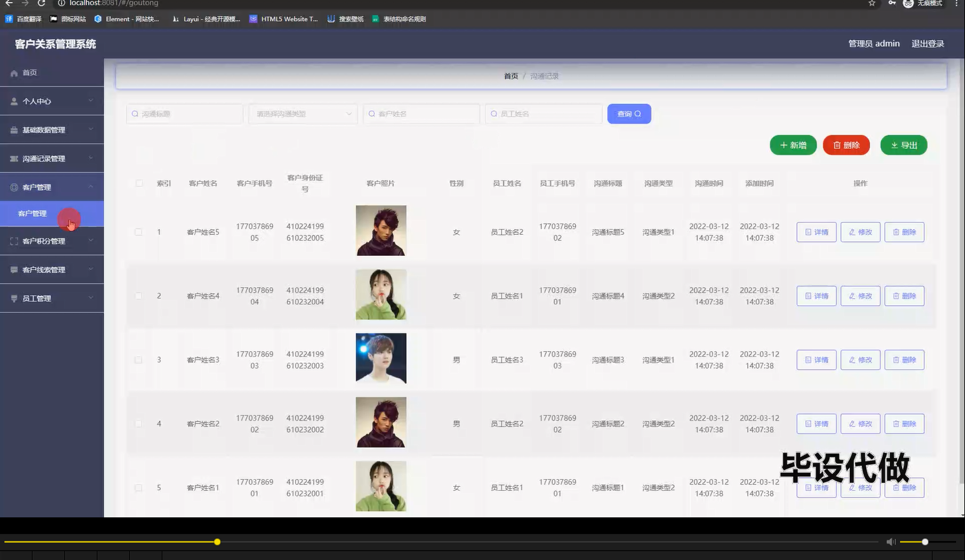Focus the 员工姓名 search field
This screenshot has height=560, width=965.
click(x=544, y=114)
